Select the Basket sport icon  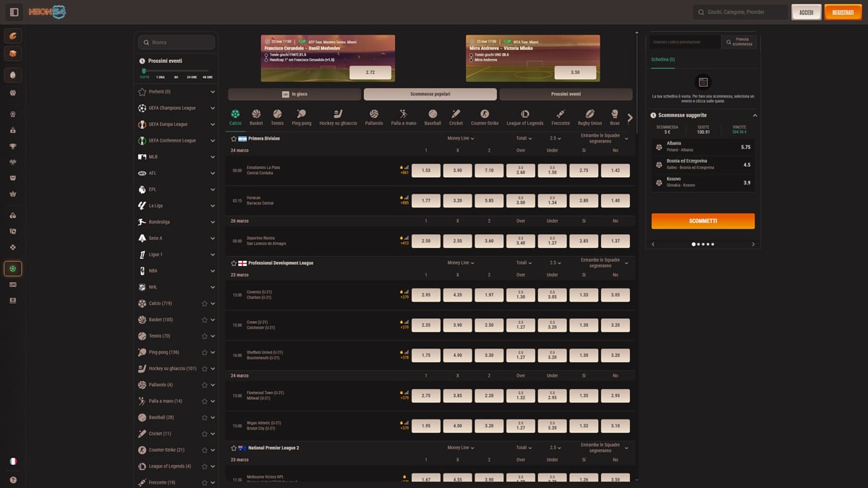click(256, 114)
